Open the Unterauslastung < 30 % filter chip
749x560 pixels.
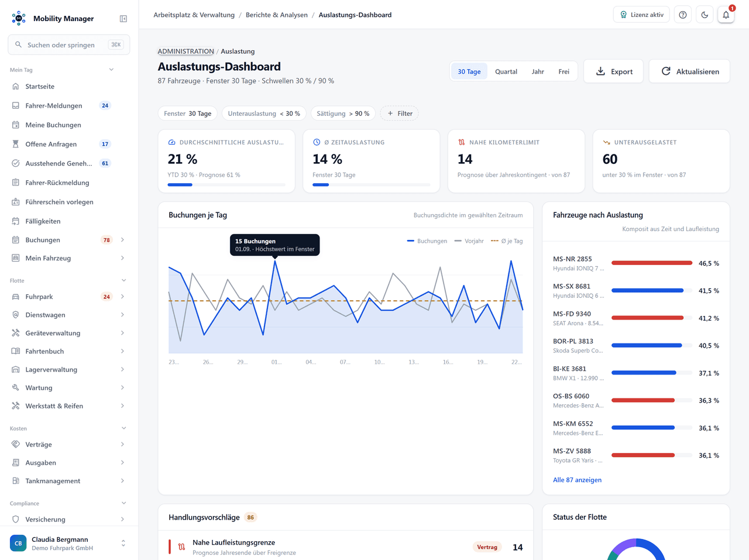264,114
